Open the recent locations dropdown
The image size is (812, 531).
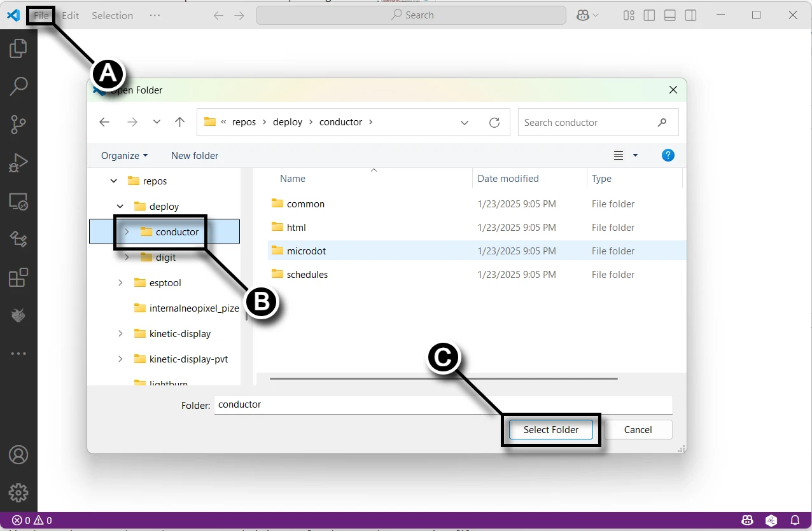click(157, 122)
